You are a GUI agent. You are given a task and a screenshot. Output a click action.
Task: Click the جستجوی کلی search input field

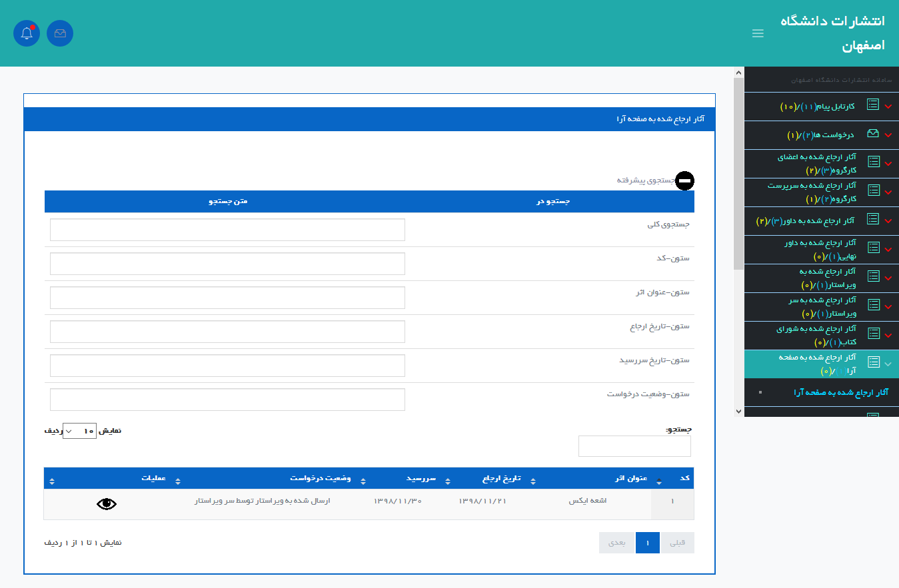227,230
